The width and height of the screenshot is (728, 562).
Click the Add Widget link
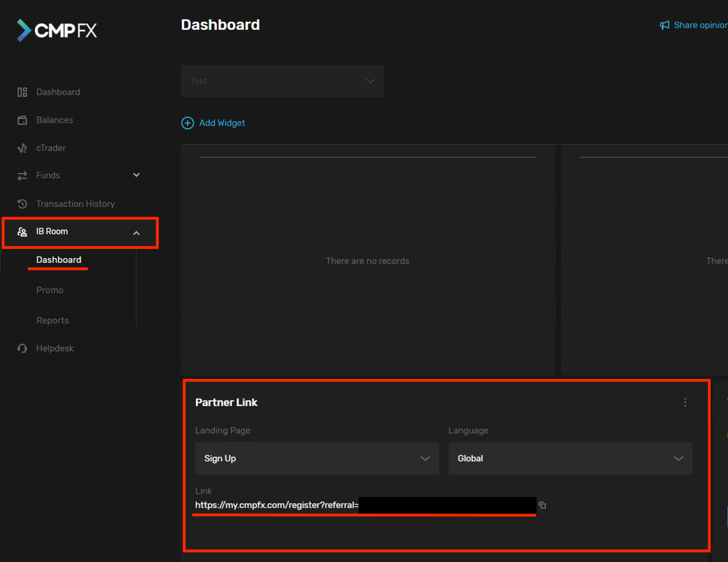(x=222, y=123)
